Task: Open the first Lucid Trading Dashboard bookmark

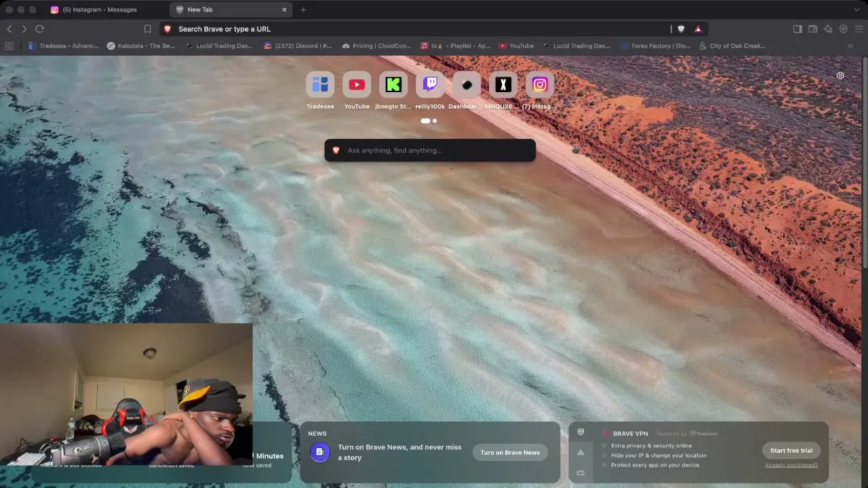Action: (x=219, y=46)
